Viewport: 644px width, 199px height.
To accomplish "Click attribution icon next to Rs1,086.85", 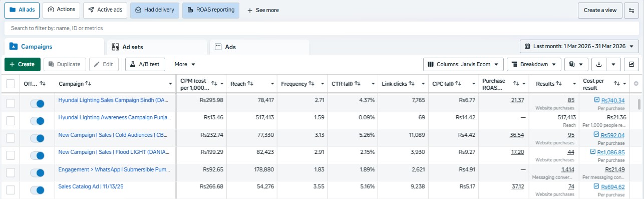I will coord(593,152).
